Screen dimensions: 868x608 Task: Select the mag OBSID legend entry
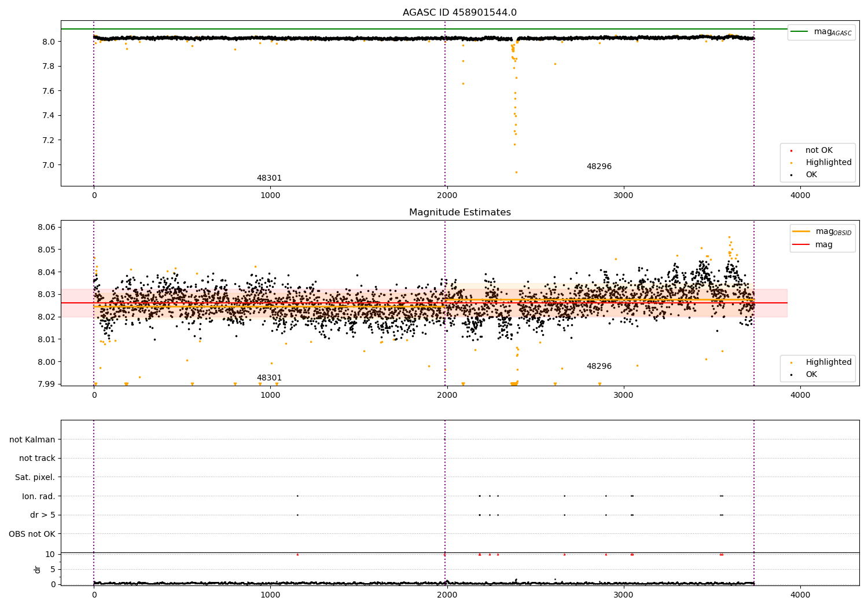coord(822,232)
